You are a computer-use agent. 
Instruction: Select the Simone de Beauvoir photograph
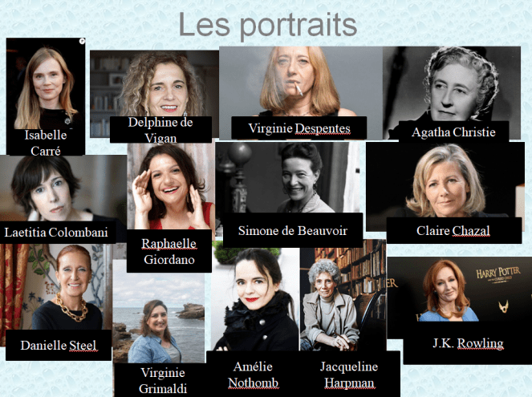tap(287, 177)
